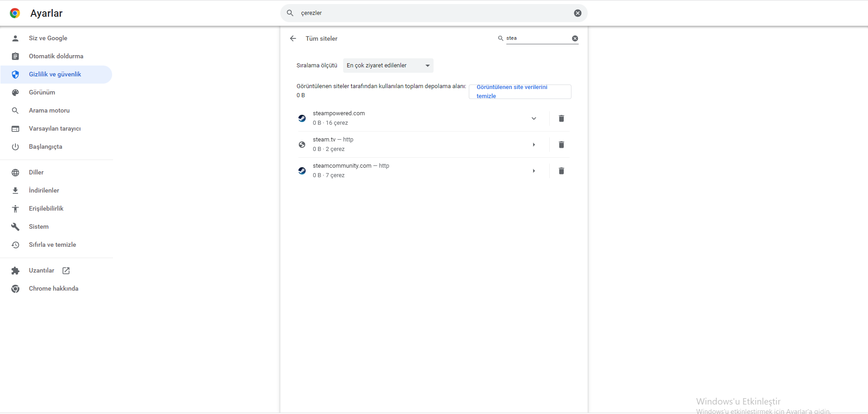
Task: Focus the settings search box with çerezler
Action: (x=434, y=13)
